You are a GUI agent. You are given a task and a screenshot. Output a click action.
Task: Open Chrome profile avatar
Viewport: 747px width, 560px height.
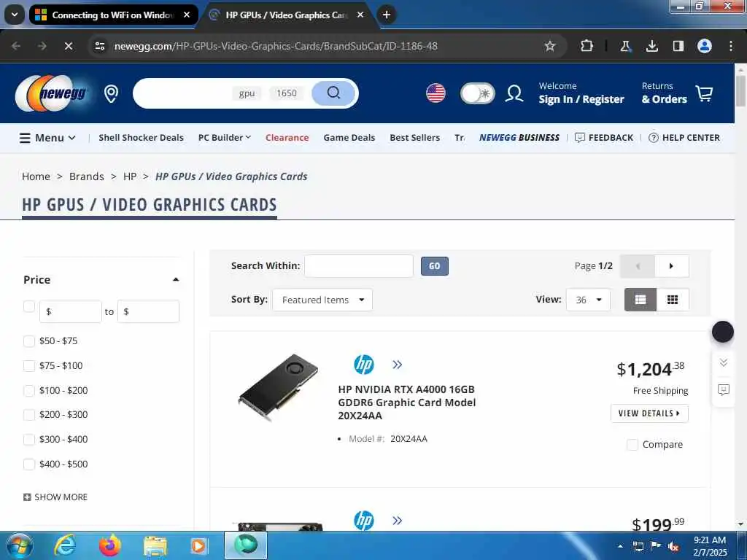click(x=704, y=46)
